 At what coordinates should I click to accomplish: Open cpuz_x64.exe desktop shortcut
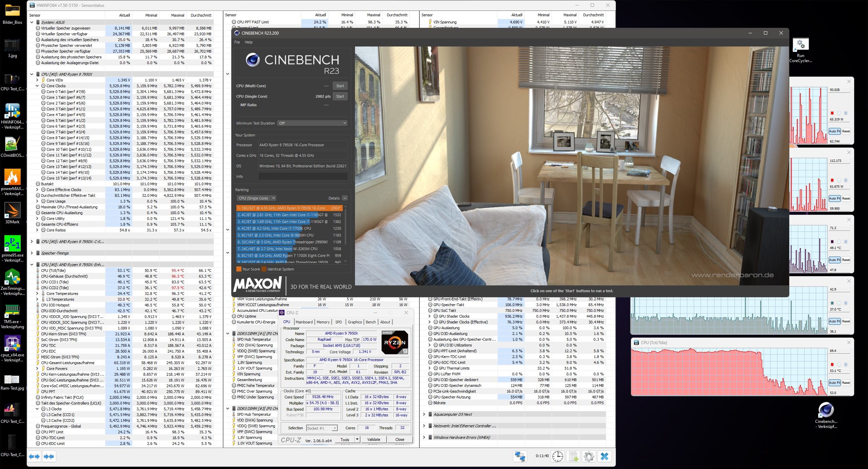pos(12,349)
